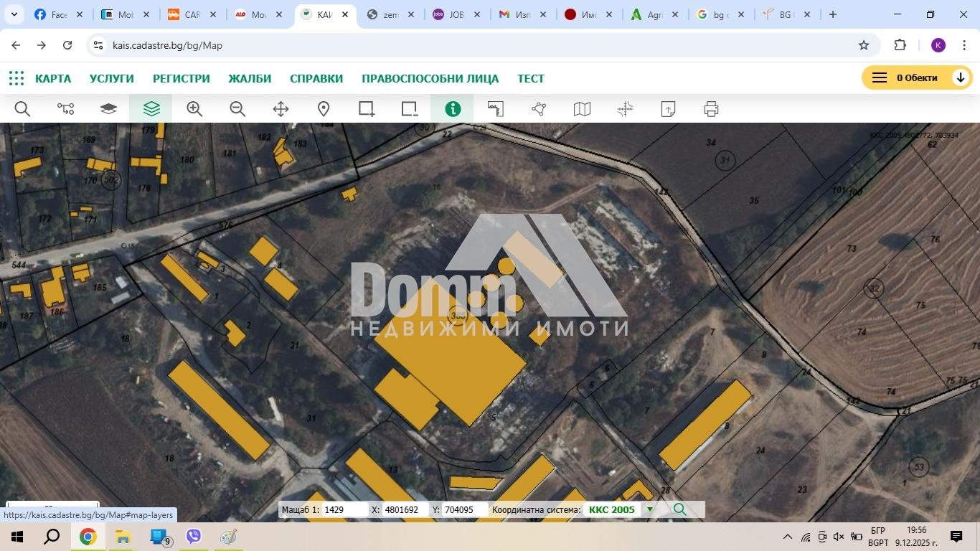
Task: Enable the location marker tool
Action: (x=324, y=108)
